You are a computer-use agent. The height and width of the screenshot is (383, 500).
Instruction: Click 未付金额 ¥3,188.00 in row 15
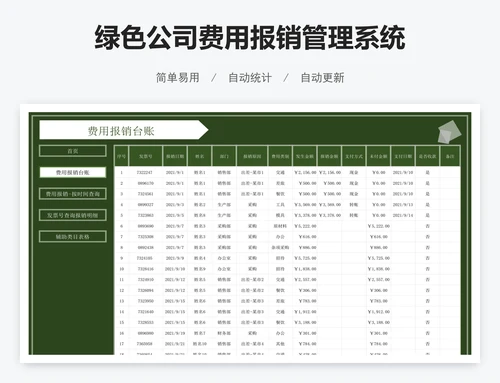point(379,322)
